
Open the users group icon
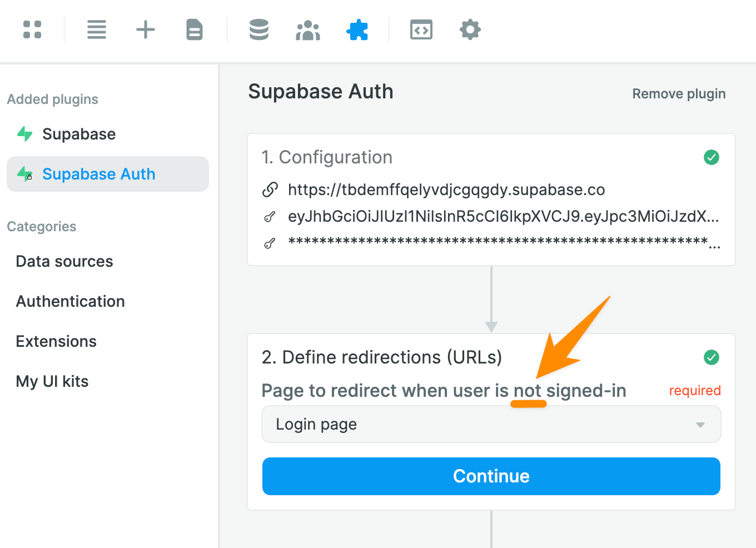pyautogui.click(x=308, y=30)
